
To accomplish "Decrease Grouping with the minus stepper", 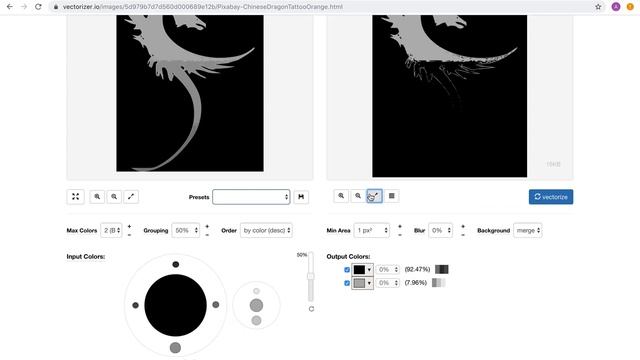I will pyautogui.click(x=207, y=235).
